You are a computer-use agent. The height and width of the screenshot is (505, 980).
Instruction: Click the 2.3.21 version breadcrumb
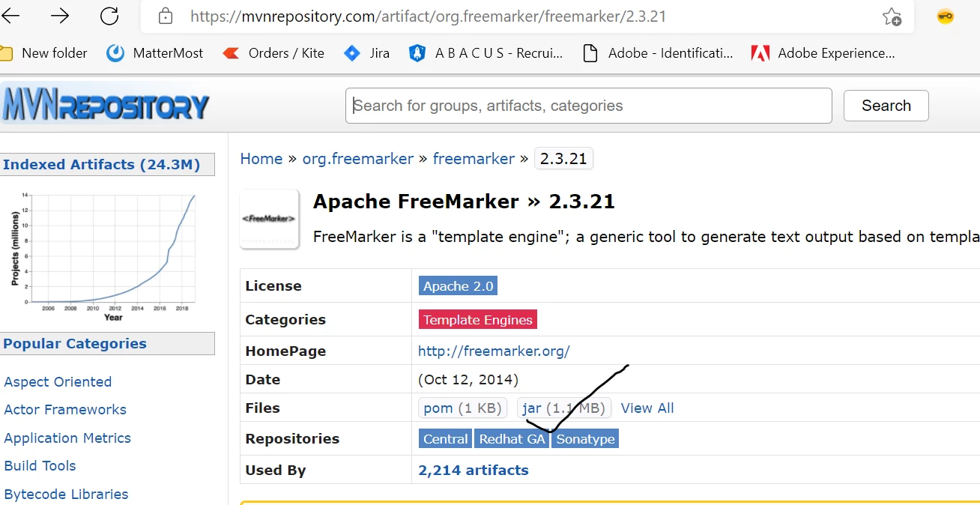pyautogui.click(x=563, y=159)
